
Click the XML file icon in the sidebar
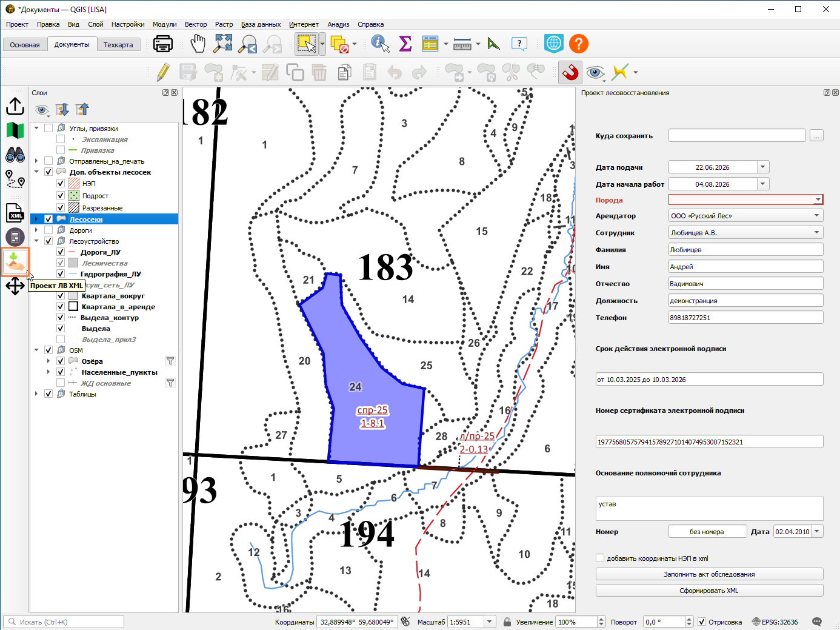point(15,213)
